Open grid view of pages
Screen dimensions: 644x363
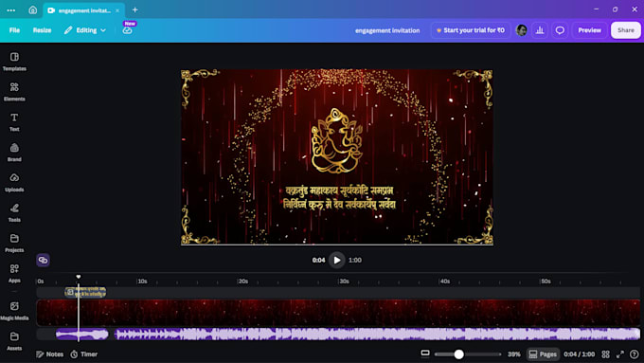[605, 354]
